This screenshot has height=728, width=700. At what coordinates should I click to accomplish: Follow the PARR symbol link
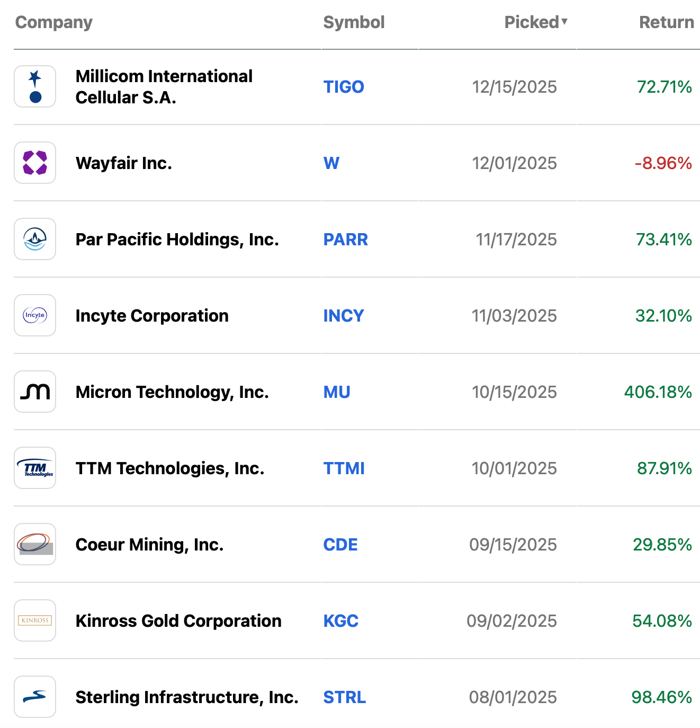[345, 239]
